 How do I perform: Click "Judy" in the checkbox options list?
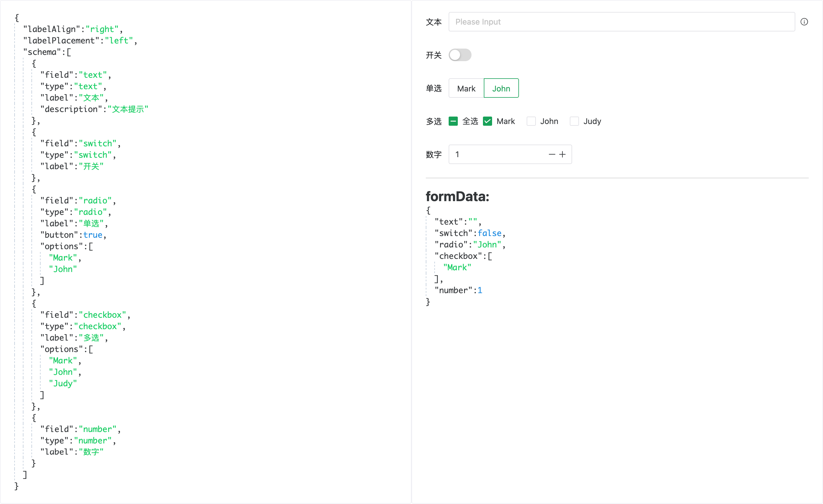(x=63, y=383)
